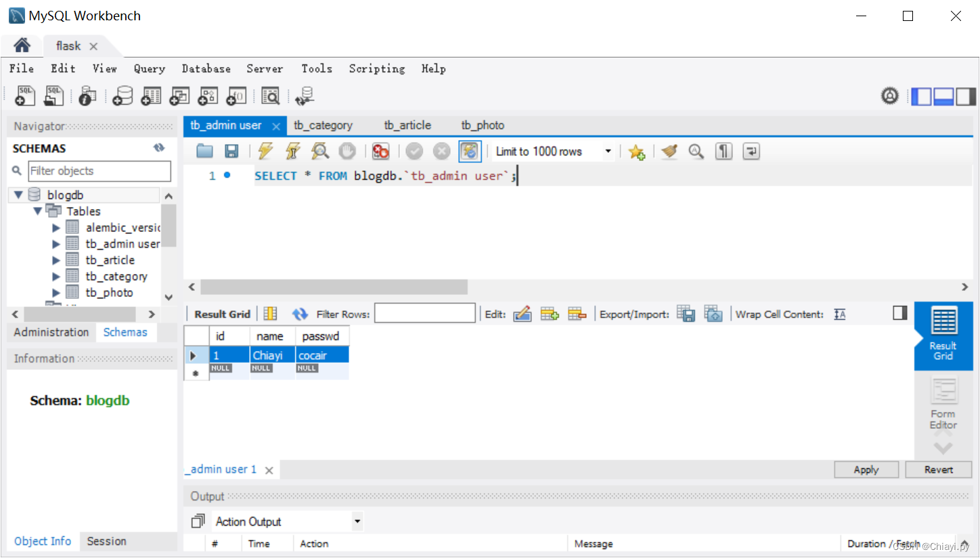Open the Database menu
The height and width of the screenshot is (558, 980).
coord(206,68)
